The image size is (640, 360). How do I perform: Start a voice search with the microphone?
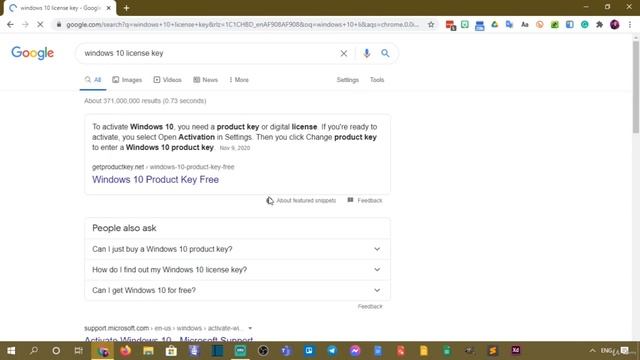pos(367,53)
